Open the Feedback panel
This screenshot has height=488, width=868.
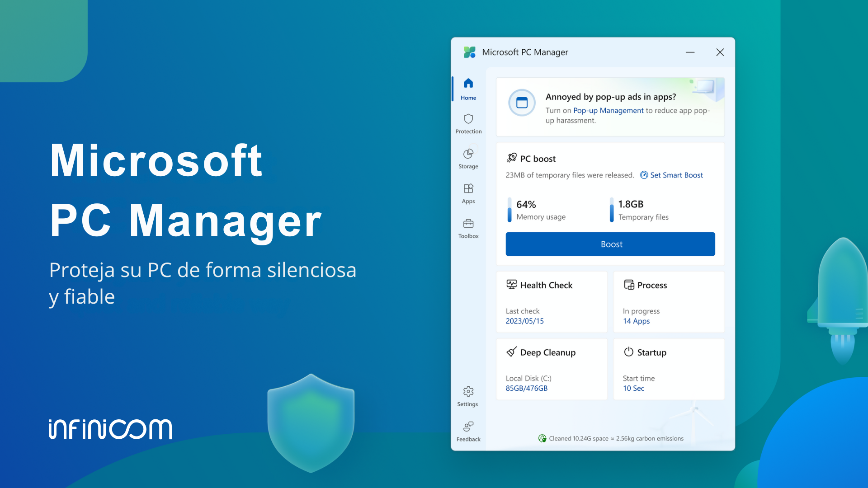click(468, 427)
